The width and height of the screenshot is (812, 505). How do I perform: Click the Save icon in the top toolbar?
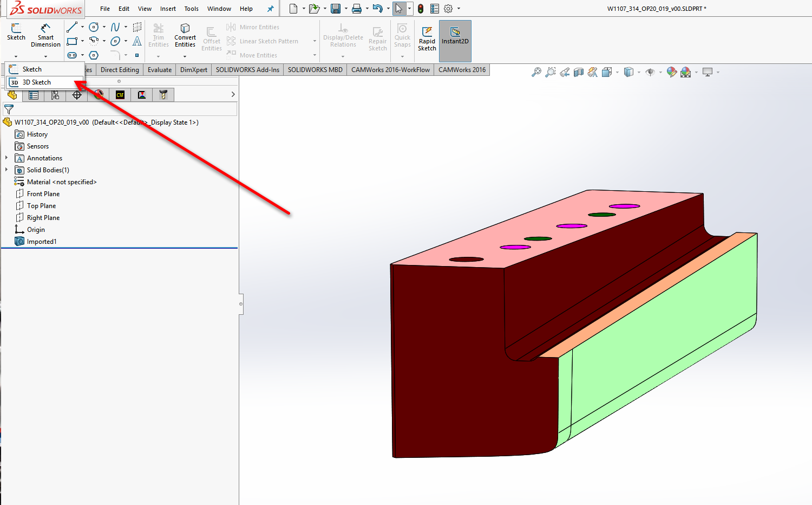pyautogui.click(x=336, y=9)
